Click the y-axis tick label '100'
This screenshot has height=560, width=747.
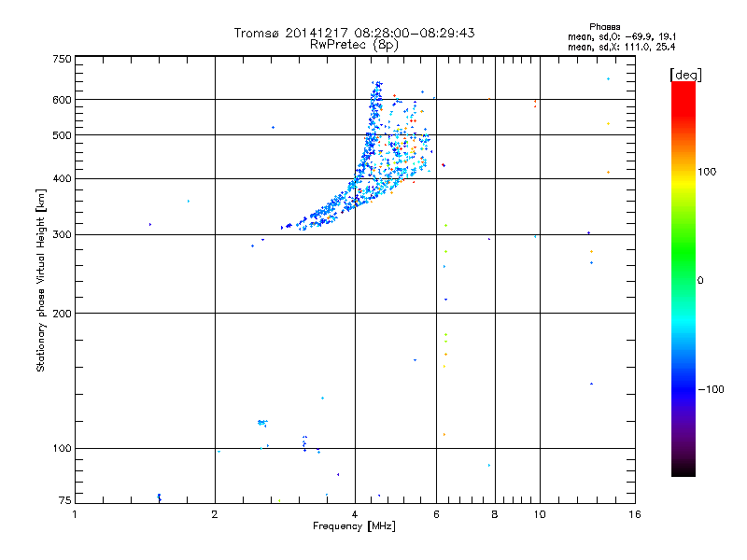(x=62, y=449)
